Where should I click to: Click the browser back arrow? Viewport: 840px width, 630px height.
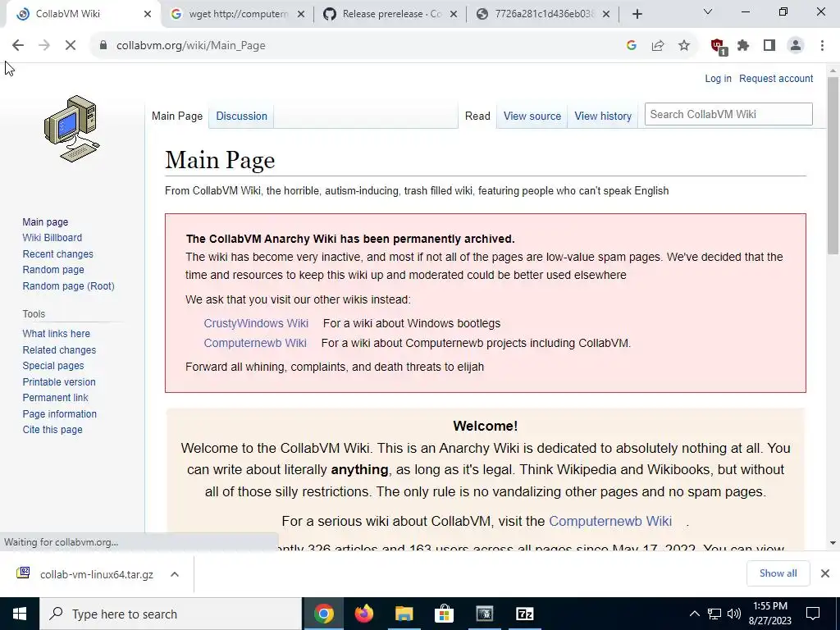(18, 46)
